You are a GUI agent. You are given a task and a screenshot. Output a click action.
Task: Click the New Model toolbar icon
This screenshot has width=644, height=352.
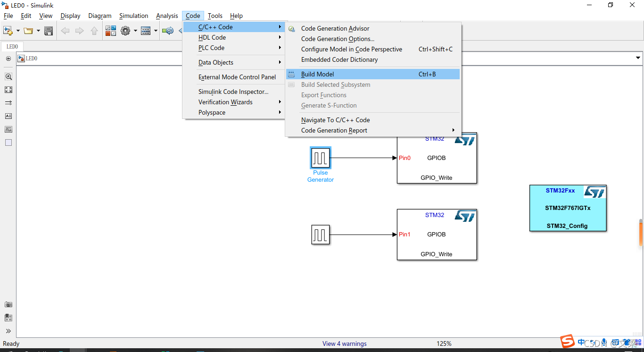(x=8, y=31)
